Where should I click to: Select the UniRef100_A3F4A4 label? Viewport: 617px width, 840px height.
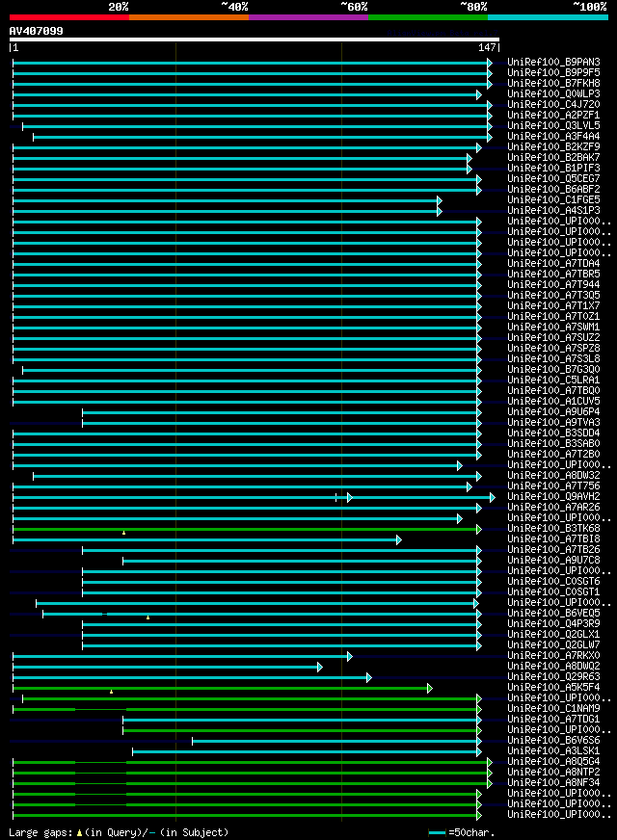click(x=553, y=137)
